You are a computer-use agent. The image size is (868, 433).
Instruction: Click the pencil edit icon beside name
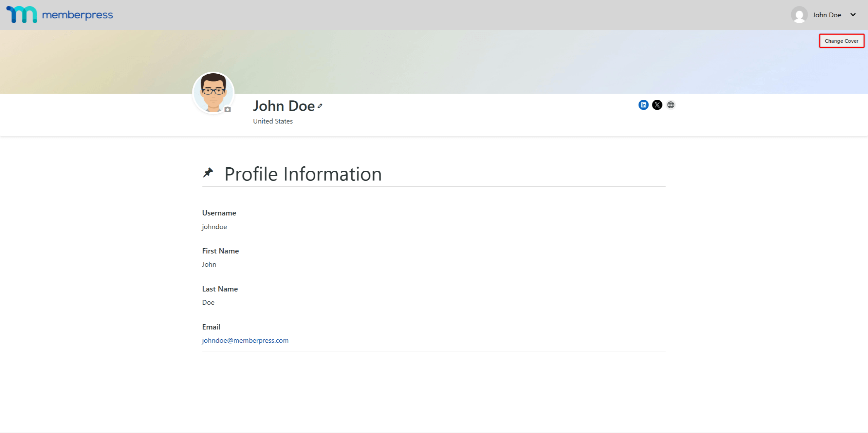tap(320, 106)
